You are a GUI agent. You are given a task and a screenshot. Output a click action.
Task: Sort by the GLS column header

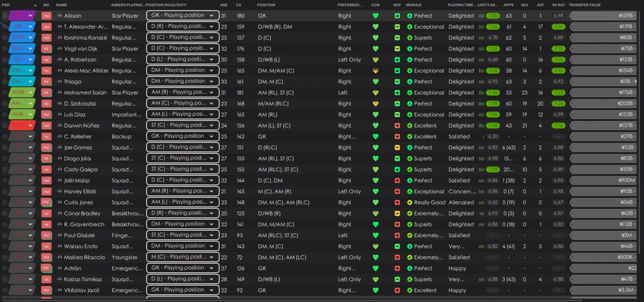click(525, 5)
